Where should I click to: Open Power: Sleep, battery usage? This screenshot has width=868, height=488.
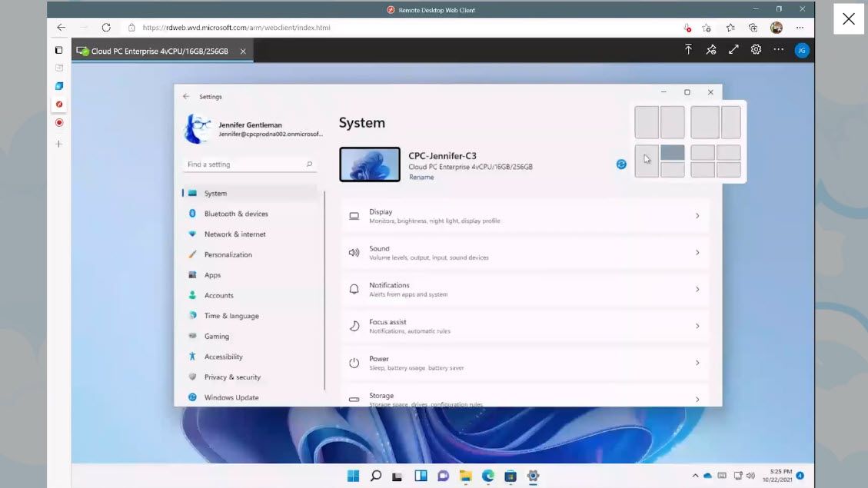pyautogui.click(x=525, y=363)
